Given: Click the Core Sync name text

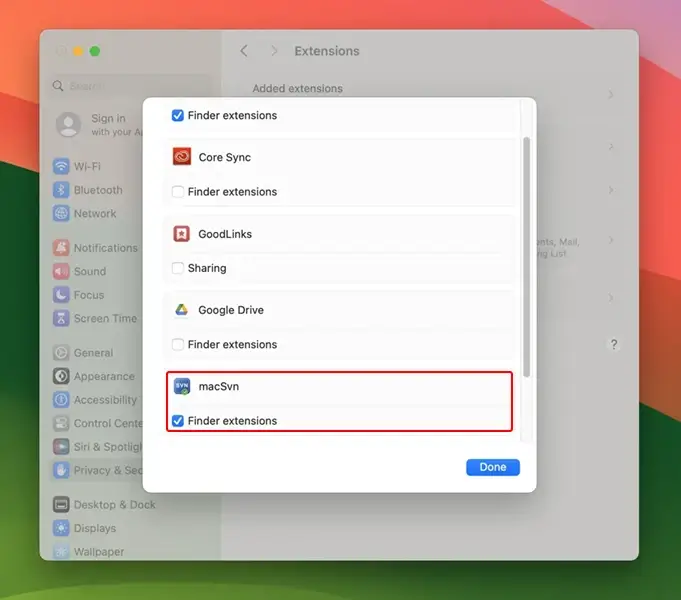Looking at the screenshot, I should 225,157.
